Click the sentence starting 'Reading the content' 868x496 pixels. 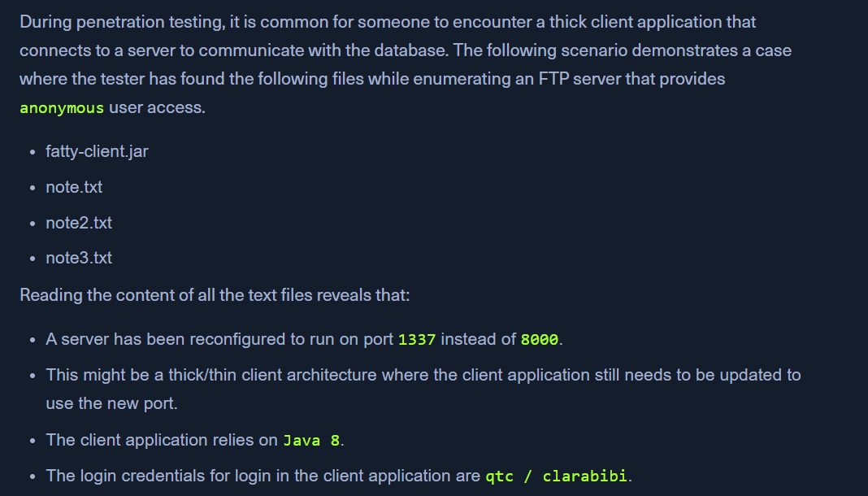click(215, 295)
